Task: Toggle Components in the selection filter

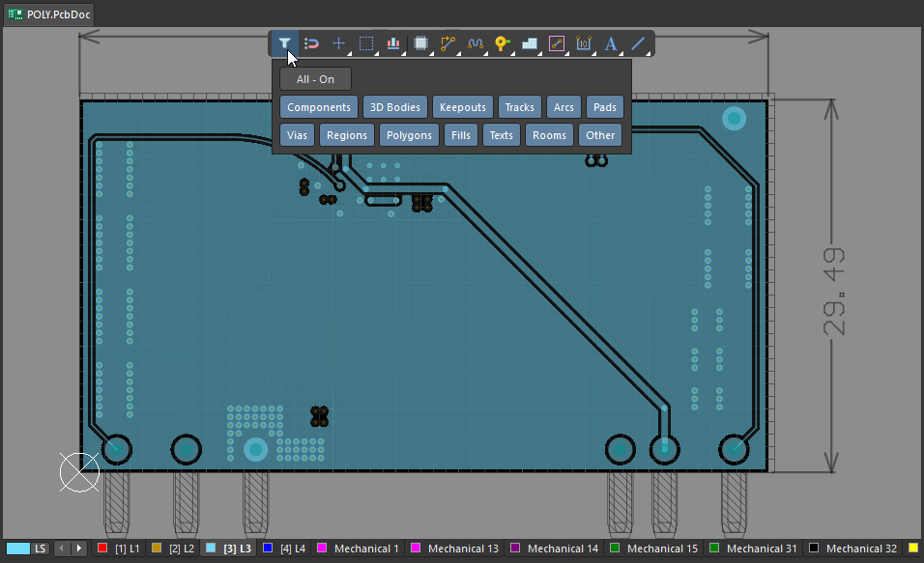Action: 319,107
